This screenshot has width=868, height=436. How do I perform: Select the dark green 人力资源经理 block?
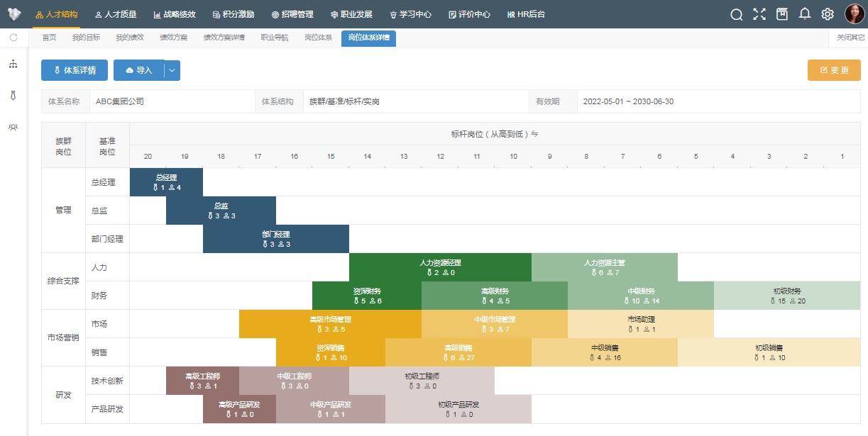click(x=440, y=267)
